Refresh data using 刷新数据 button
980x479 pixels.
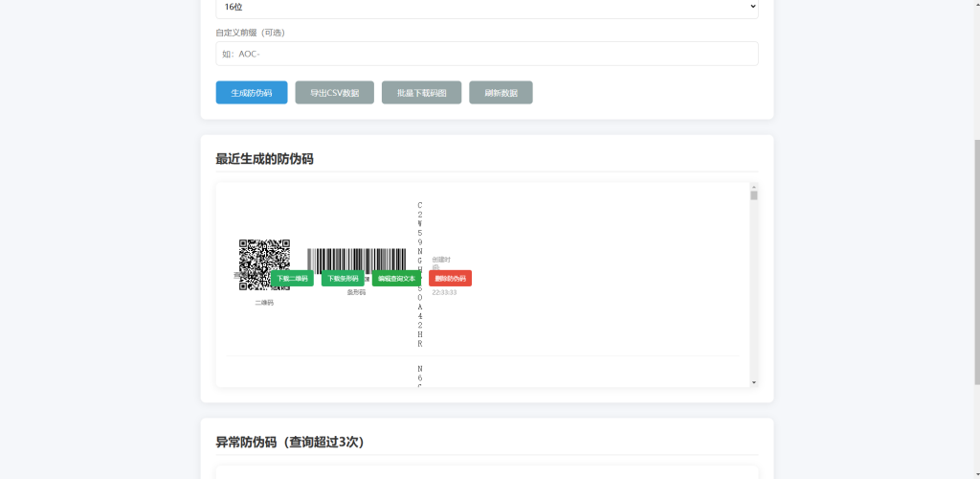point(501,93)
